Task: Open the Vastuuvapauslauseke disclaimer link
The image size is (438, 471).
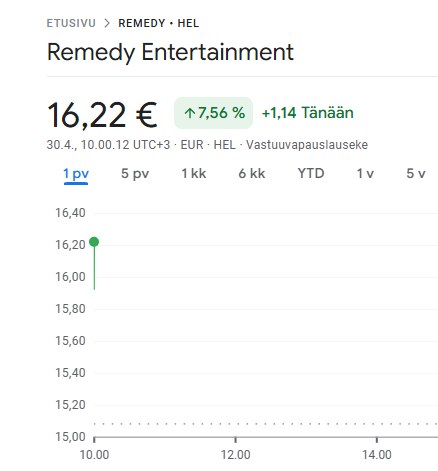Action: point(307,145)
